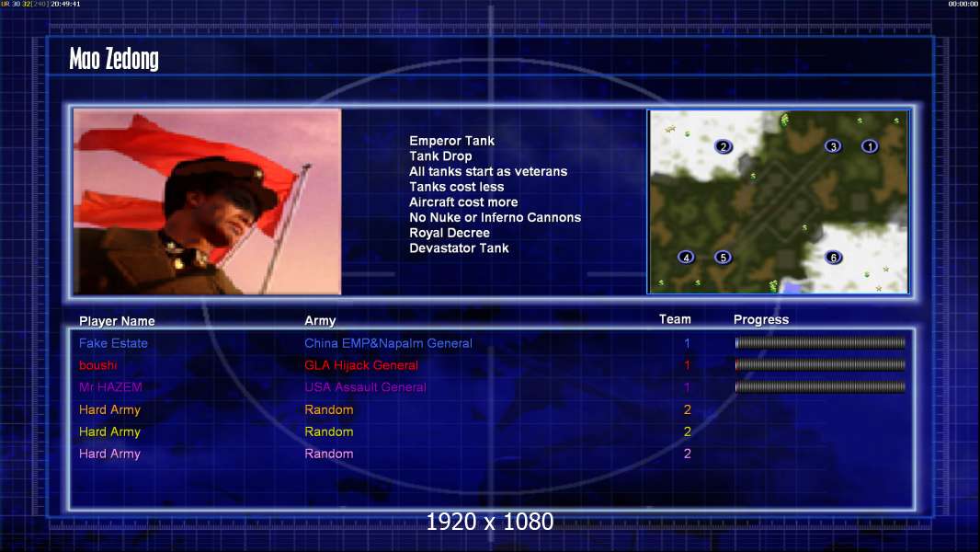Click player name boushi
This screenshot has width=980, height=552.
(x=97, y=365)
